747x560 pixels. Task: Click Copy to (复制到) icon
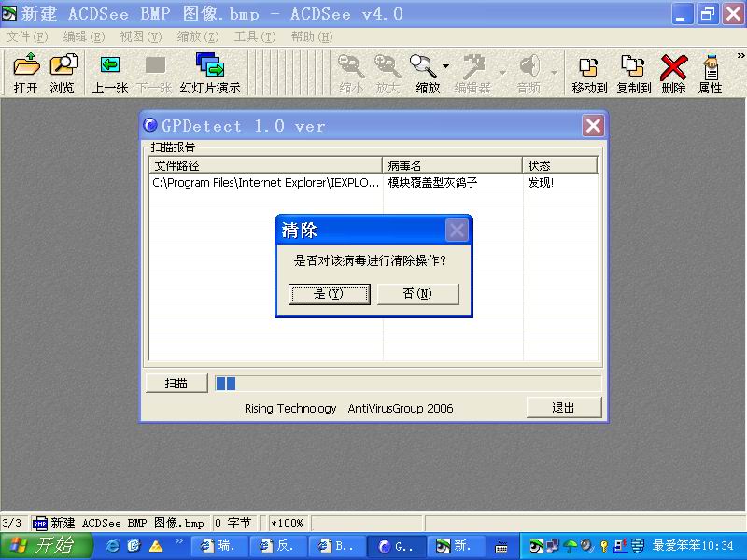(633, 65)
